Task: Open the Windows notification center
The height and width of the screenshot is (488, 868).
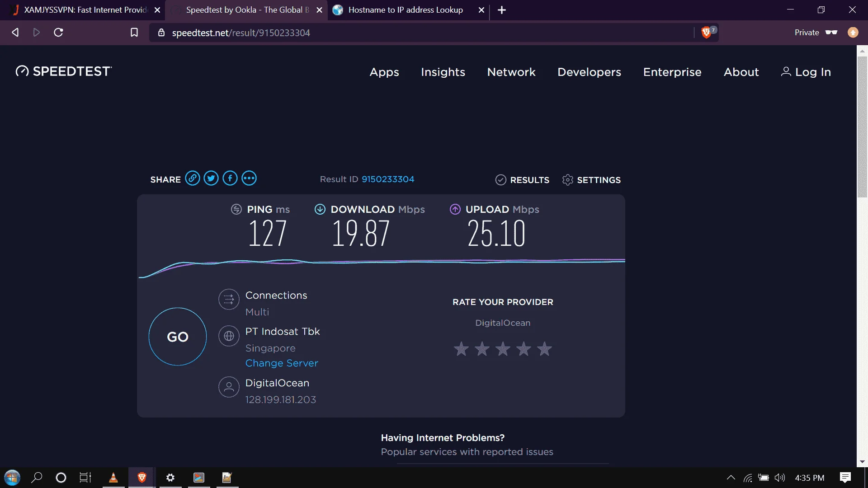Action: (x=845, y=478)
